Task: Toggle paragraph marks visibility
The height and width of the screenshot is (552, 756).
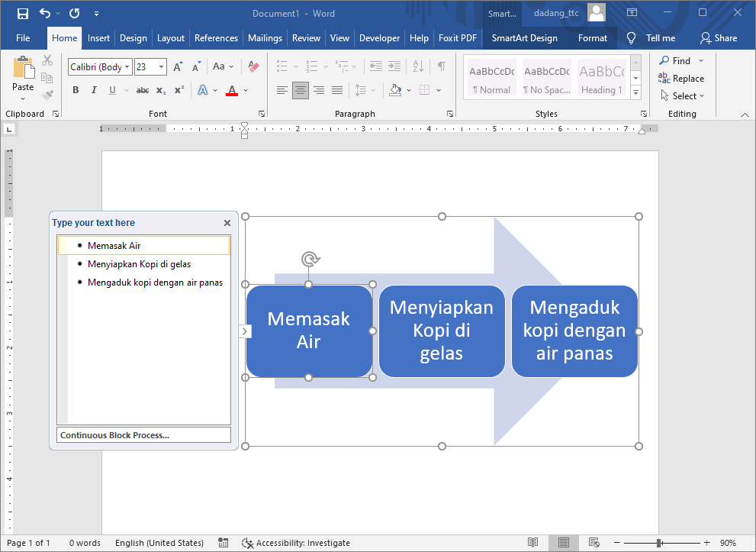Action: click(441, 66)
